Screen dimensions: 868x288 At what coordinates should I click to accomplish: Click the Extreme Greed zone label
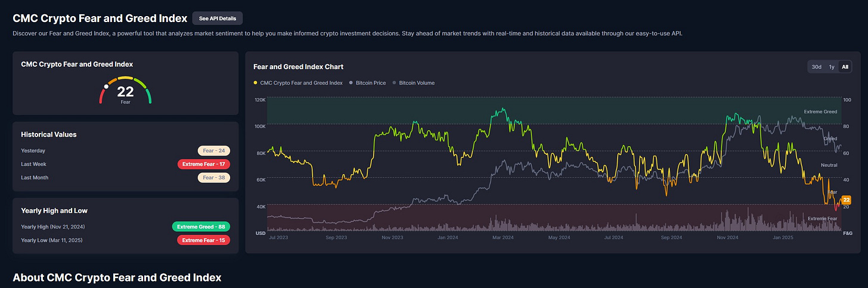pos(820,112)
